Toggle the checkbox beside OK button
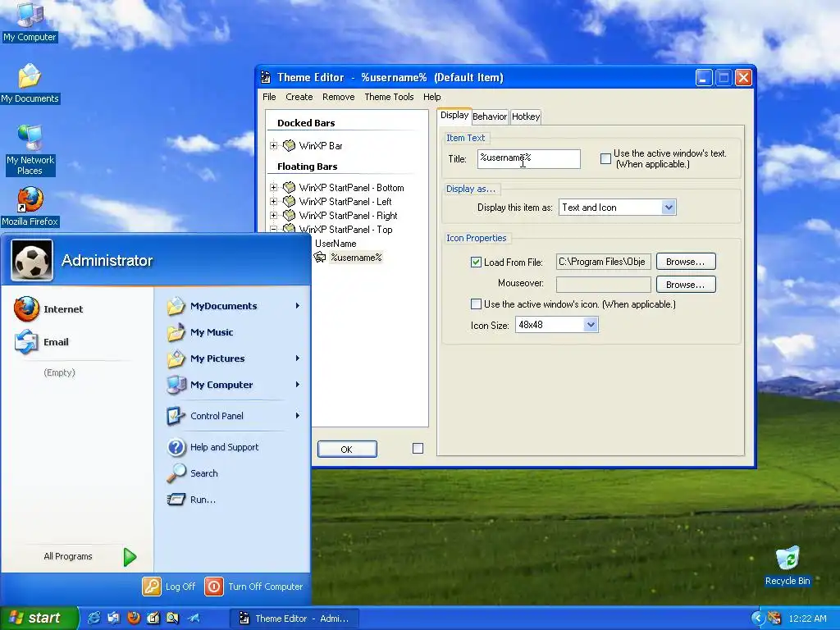 coord(418,449)
